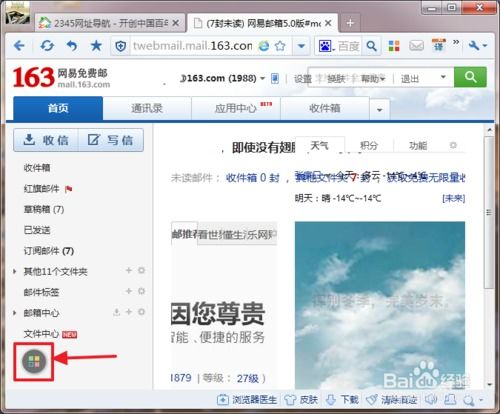500x414 pixels.
Task: Expand the 邮箱中心 tree arrow
Action: tap(14, 313)
